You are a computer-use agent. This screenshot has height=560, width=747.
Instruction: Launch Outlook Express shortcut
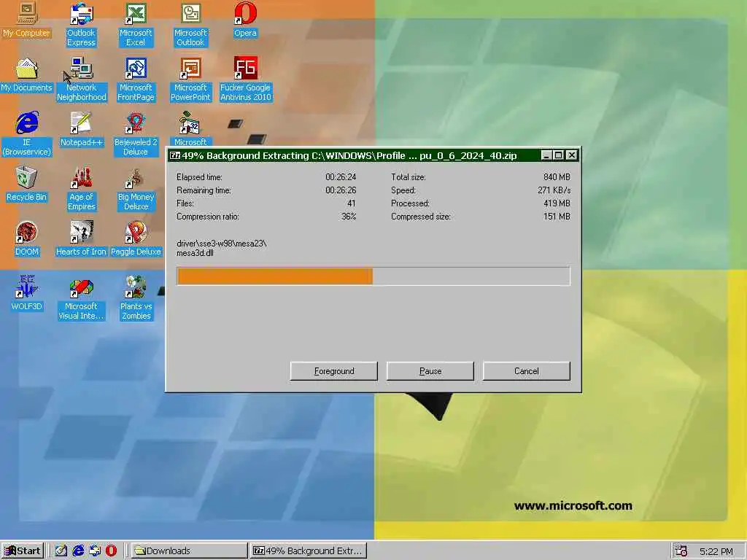pos(81,25)
